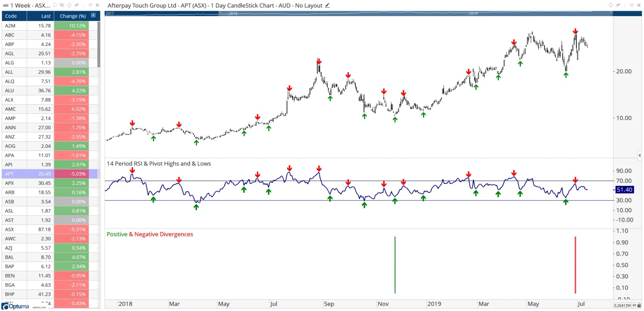Click the 20.00 price label on the price scale
Viewport: 644px width, 311px height.
click(x=624, y=71)
